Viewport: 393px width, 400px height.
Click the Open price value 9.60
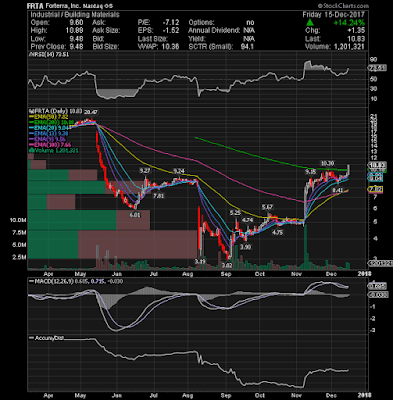coord(76,23)
